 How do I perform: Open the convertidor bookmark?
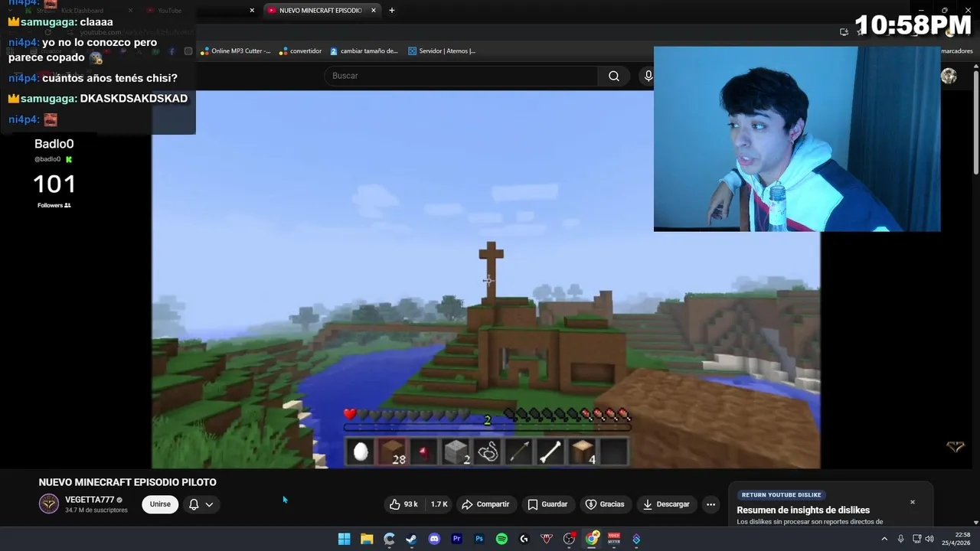pos(300,51)
